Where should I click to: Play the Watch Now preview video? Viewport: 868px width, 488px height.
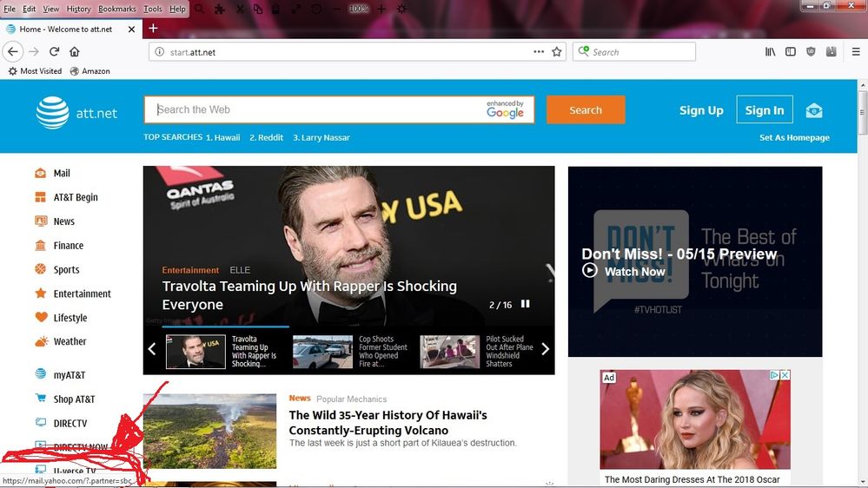pyautogui.click(x=623, y=271)
